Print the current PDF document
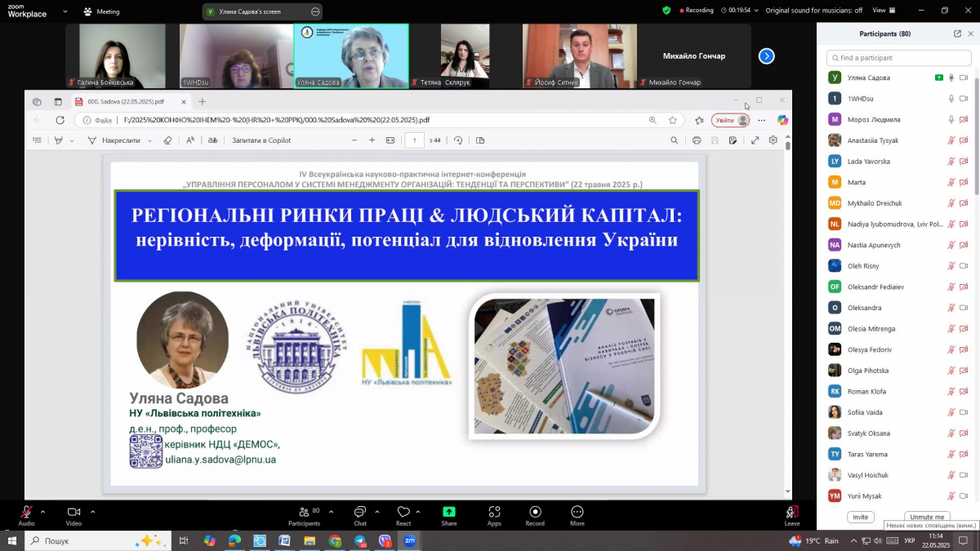980x551 pixels. point(697,140)
